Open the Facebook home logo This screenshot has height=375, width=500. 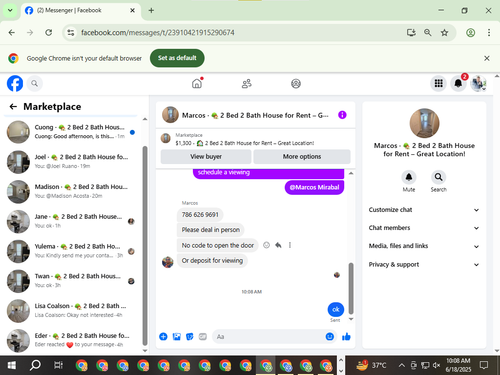click(15, 83)
